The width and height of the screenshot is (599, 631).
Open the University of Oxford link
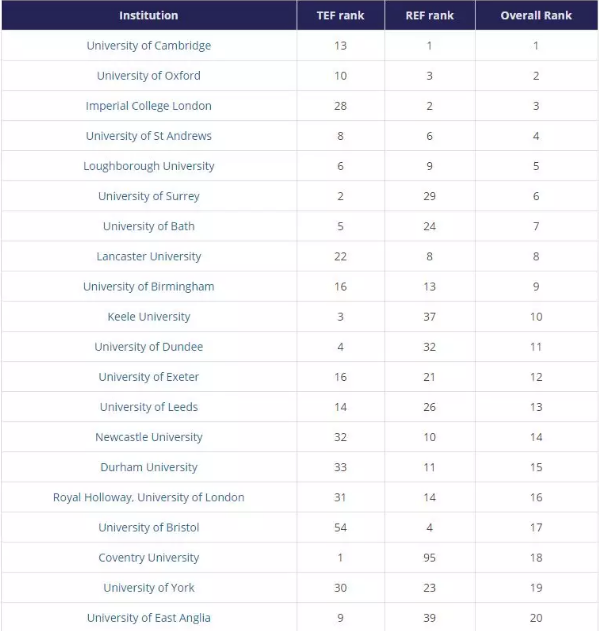[149, 76]
